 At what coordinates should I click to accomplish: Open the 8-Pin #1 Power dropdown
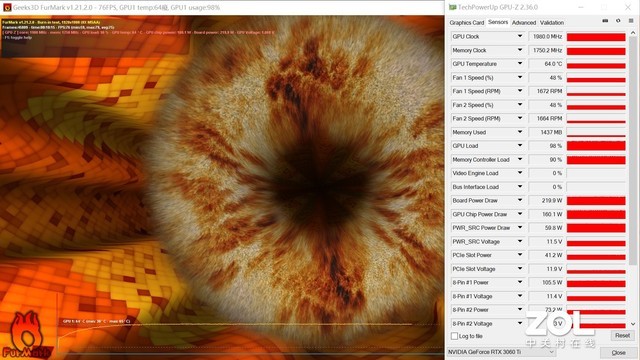[520, 282]
